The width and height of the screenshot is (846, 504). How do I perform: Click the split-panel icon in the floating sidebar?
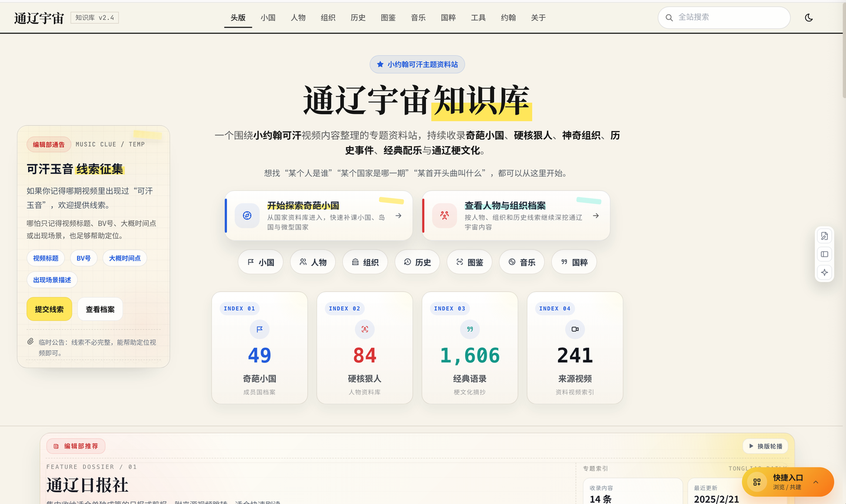(x=824, y=254)
